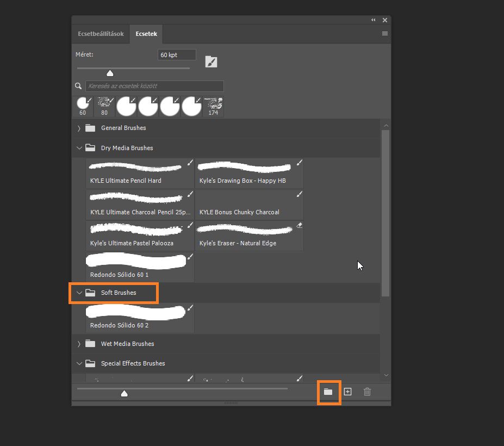
Task: Select KYLE Ultimate Pencil Hard brush
Action: [x=140, y=173]
